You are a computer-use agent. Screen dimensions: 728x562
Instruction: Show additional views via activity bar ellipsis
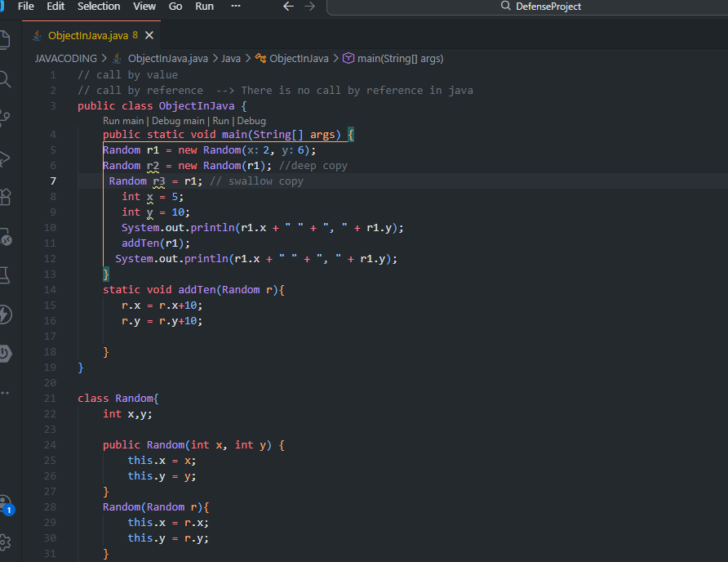tap(5, 392)
